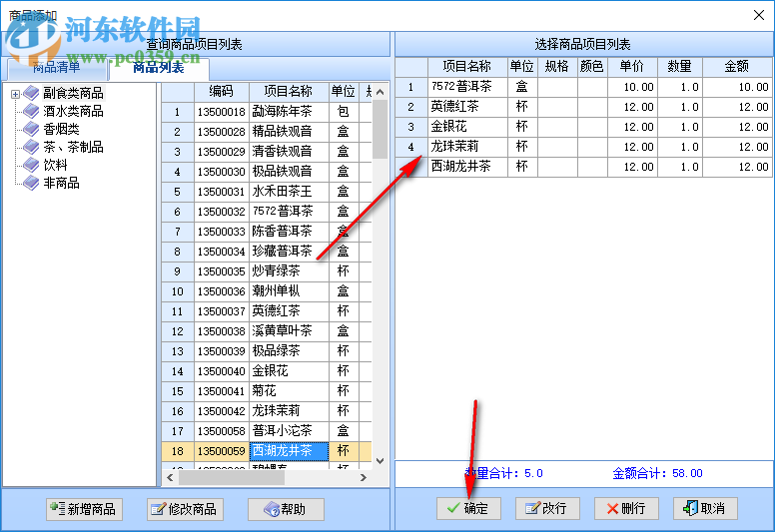Click the 取消 cancel button
The width and height of the screenshot is (775, 532).
coord(705,508)
